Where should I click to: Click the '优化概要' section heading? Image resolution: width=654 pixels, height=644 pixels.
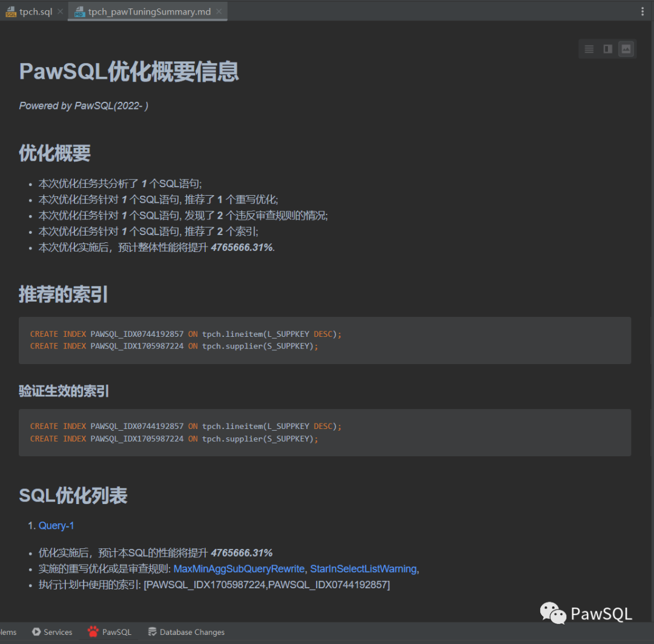coord(54,153)
